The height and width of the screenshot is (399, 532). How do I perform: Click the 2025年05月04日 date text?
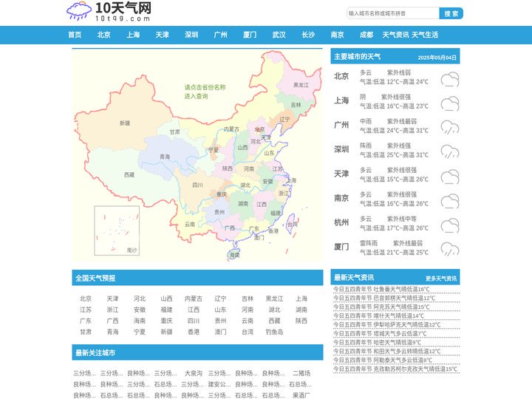coord(437,58)
